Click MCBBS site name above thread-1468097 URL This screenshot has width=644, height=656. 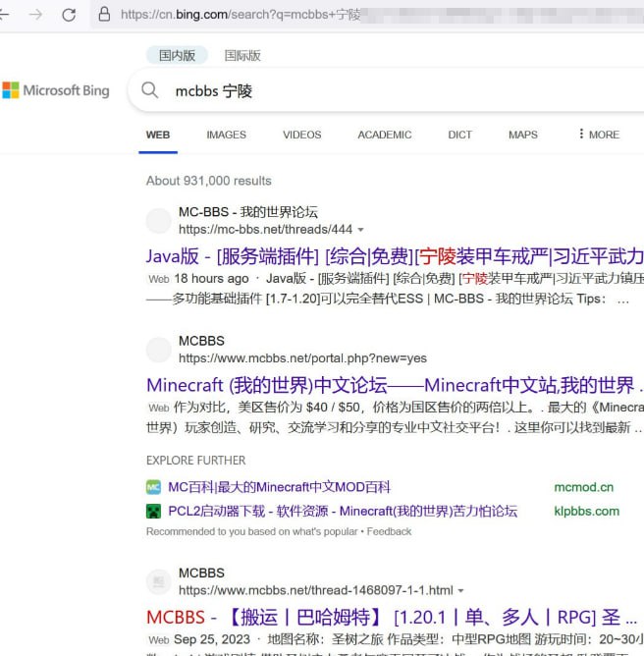(201, 574)
